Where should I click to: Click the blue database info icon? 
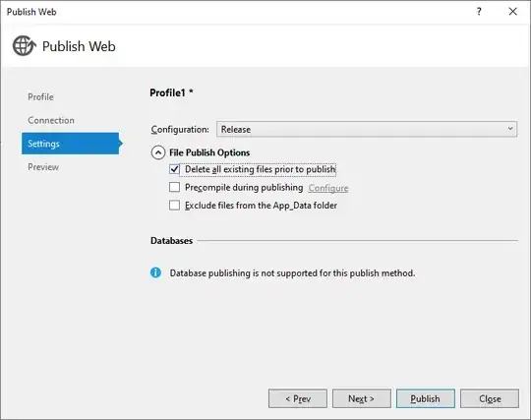(x=155, y=272)
